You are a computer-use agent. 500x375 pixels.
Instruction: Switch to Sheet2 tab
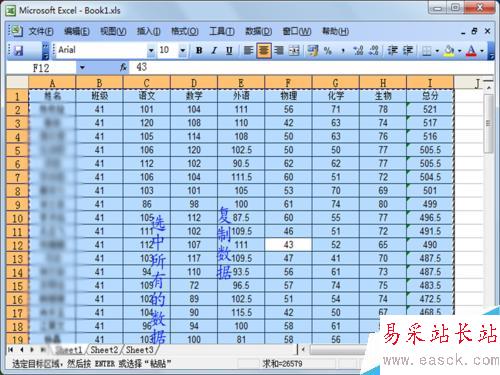click(104, 350)
